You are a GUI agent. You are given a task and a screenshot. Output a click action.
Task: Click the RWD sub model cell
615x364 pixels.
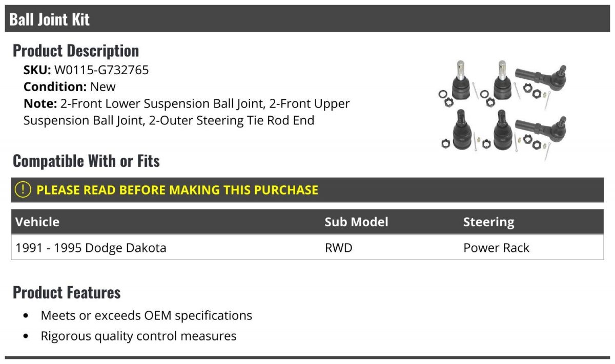coord(338,248)
